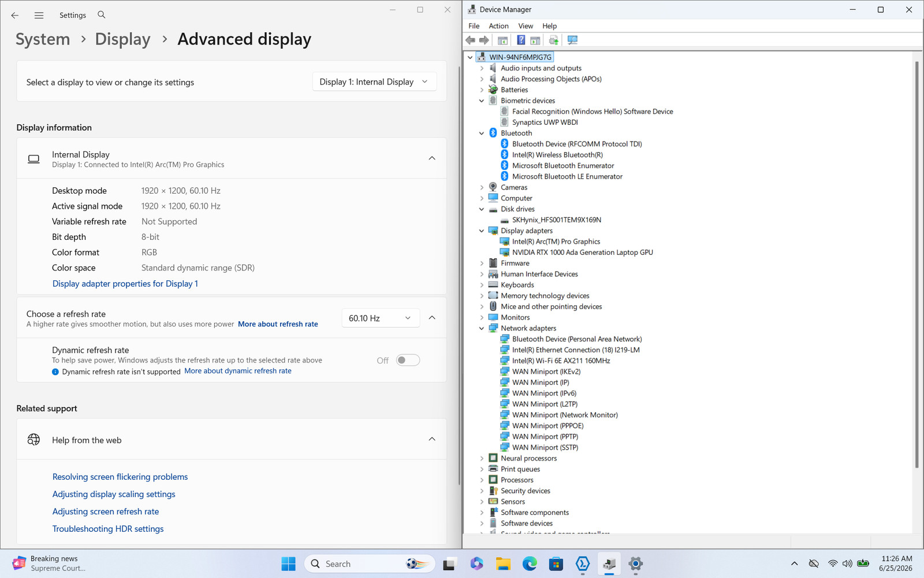Open the View menu in Device Manager
The height and width of the screenshot is (578, 924).
526,26
